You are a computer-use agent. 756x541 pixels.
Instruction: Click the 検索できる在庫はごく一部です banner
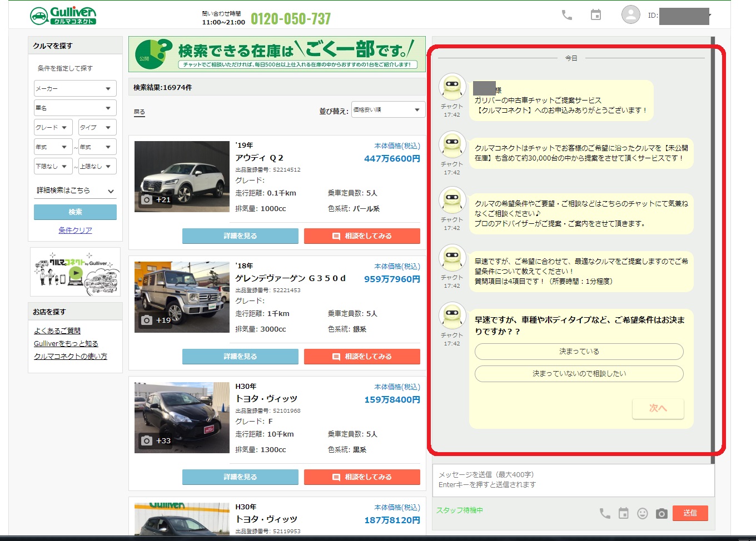click(x=277, y=54)
